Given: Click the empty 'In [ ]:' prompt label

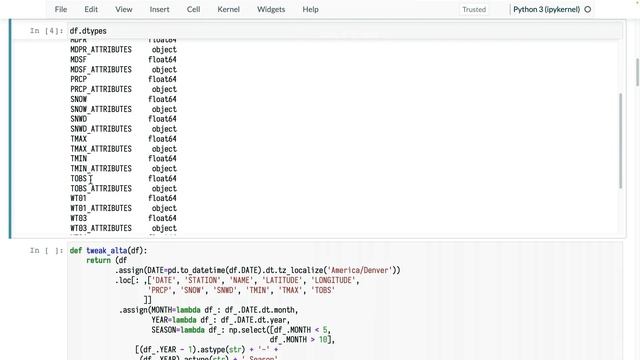Looking at the screenshot, I should tap(47, 251).
